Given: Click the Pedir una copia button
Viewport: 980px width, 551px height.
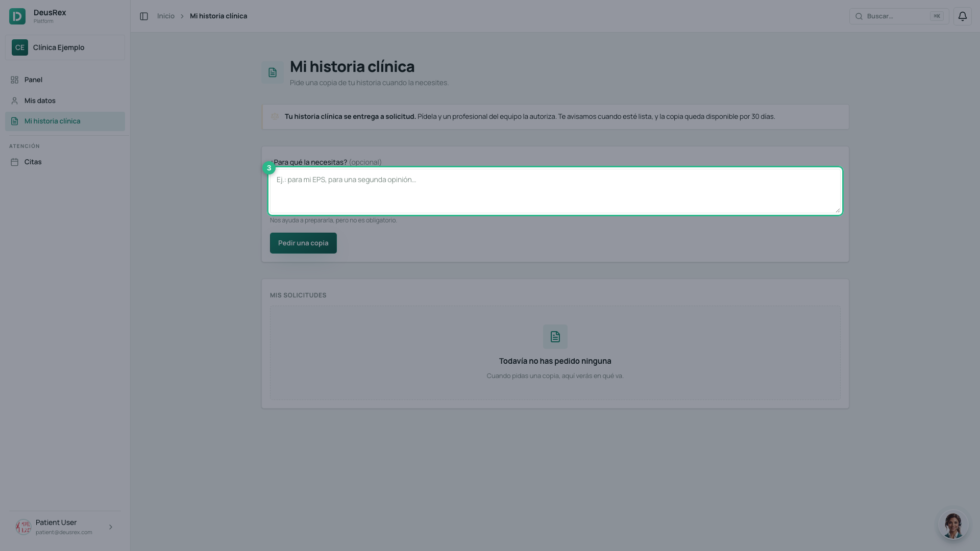Looking at the screenshot, I should point(303,243).
